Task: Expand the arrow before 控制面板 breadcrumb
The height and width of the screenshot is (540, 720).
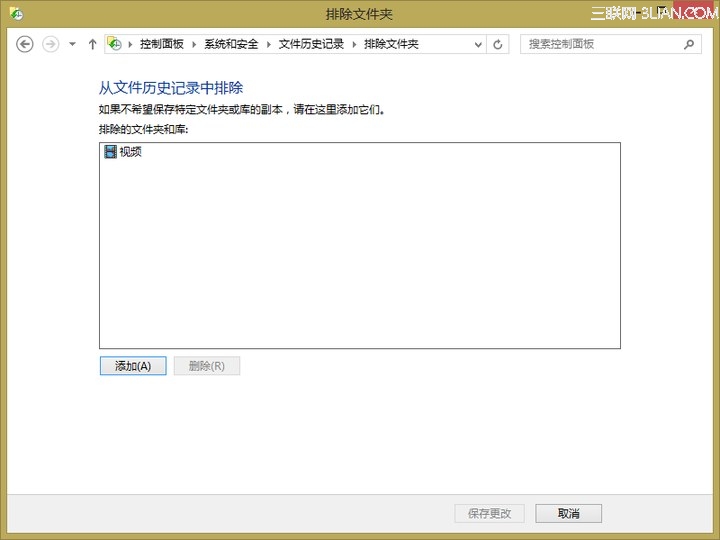Action: click(130, 45)
